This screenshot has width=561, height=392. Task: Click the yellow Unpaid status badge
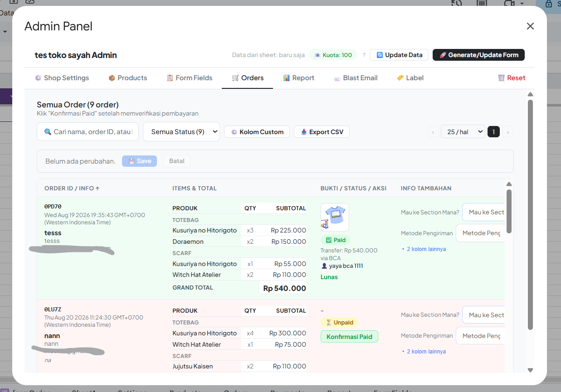click(x=339, y=323)
